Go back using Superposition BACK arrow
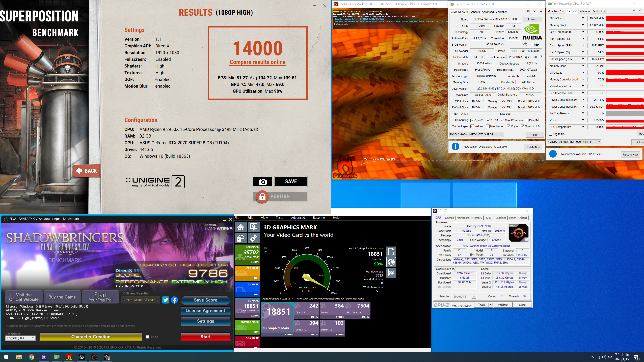 [x=87, y=171]
